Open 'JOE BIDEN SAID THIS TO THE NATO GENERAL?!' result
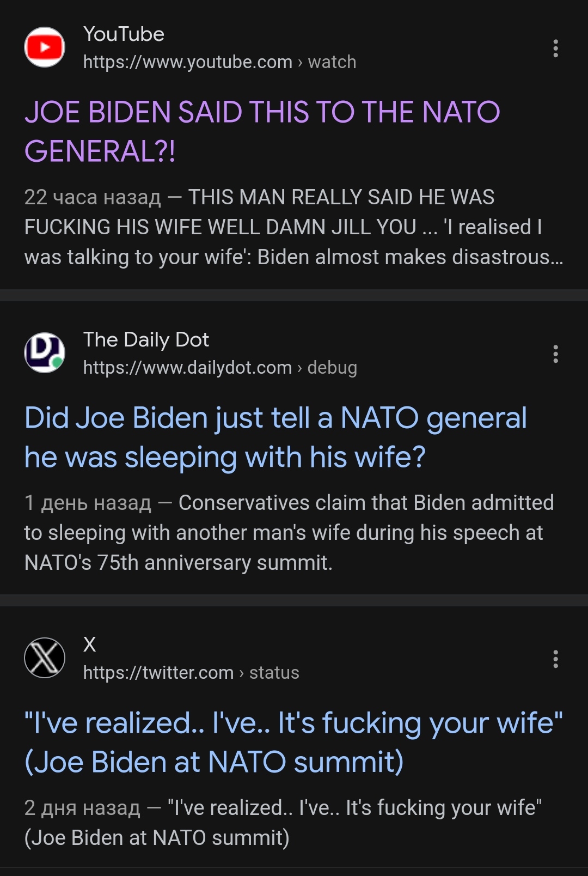Image resolution: width=588 pixels, height=876 pixels. pos(262,131)
